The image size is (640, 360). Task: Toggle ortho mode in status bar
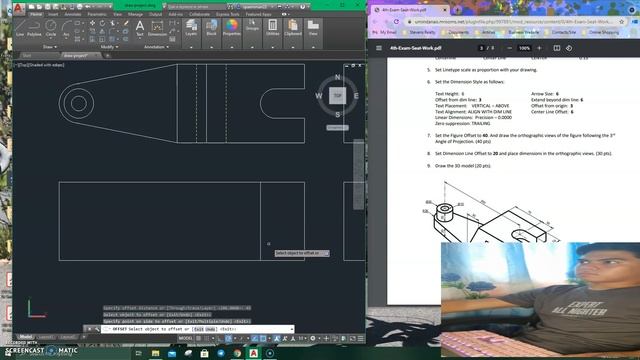click(x=220, y=338)
